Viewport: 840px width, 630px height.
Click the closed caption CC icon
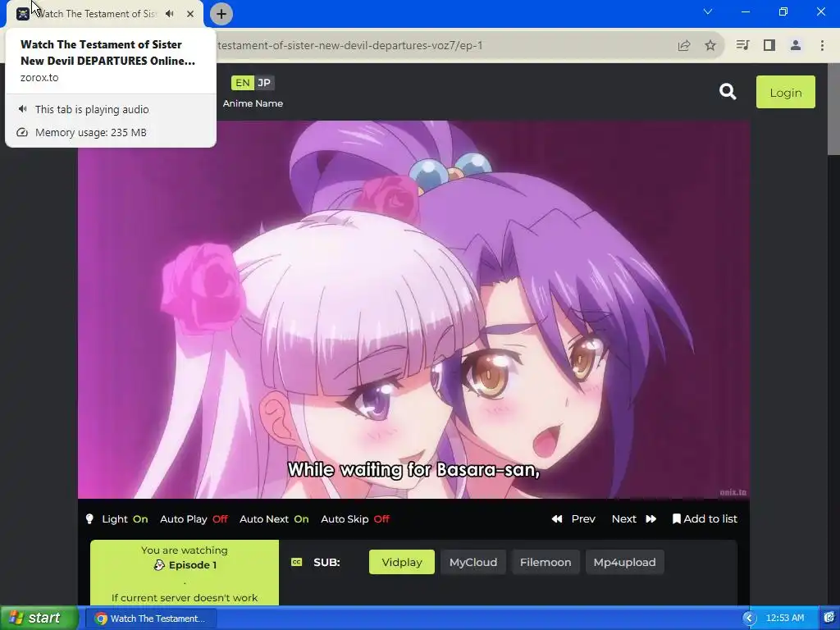296,562
